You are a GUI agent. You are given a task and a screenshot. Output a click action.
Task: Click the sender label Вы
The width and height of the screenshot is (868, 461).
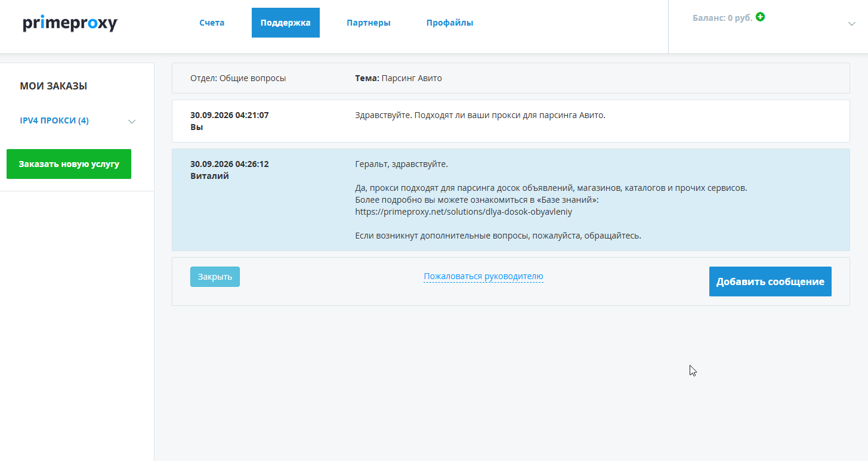[x=197, y=127]
